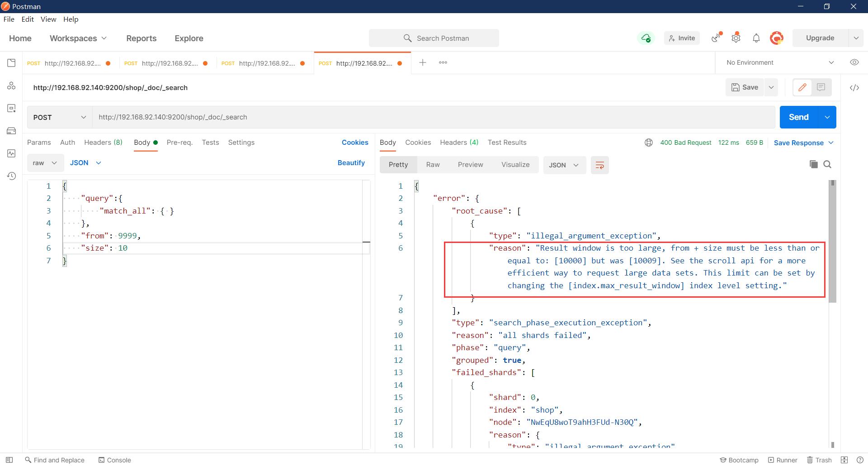Open the response Test Results tab
The height and width of the screenshot is (466, 868).
pyautogui.click(x=507, y=143)
